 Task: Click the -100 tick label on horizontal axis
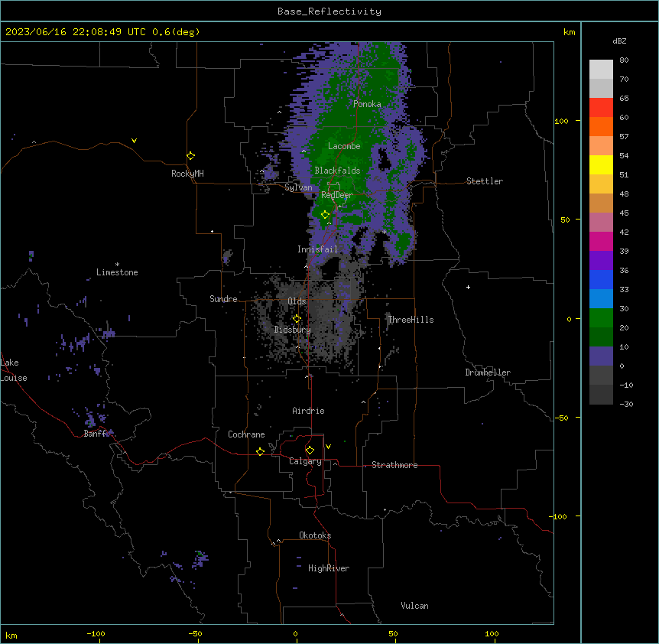(x=96, y=633)
